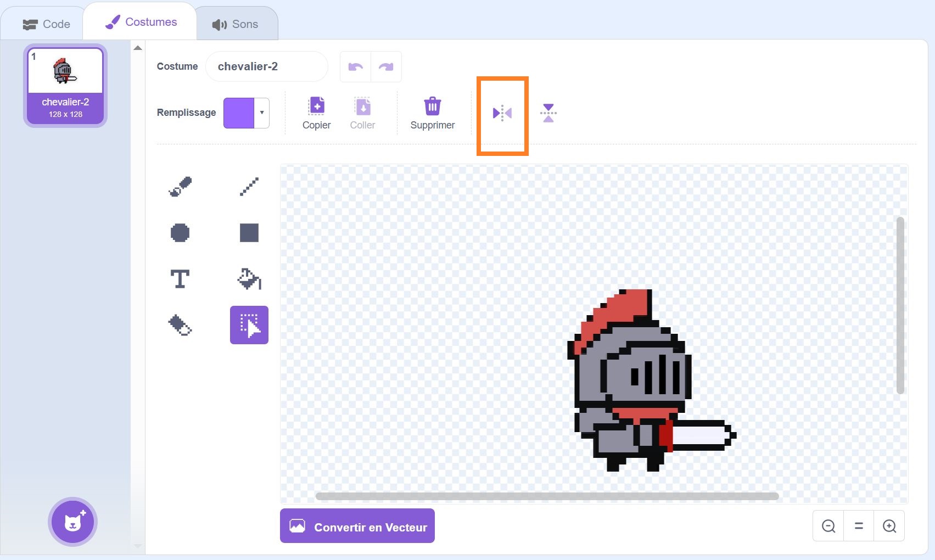Image resolution: width=935 pixels, height=560 pixels.
Task: Select the Brush tool
Action: tap(180, 187)
